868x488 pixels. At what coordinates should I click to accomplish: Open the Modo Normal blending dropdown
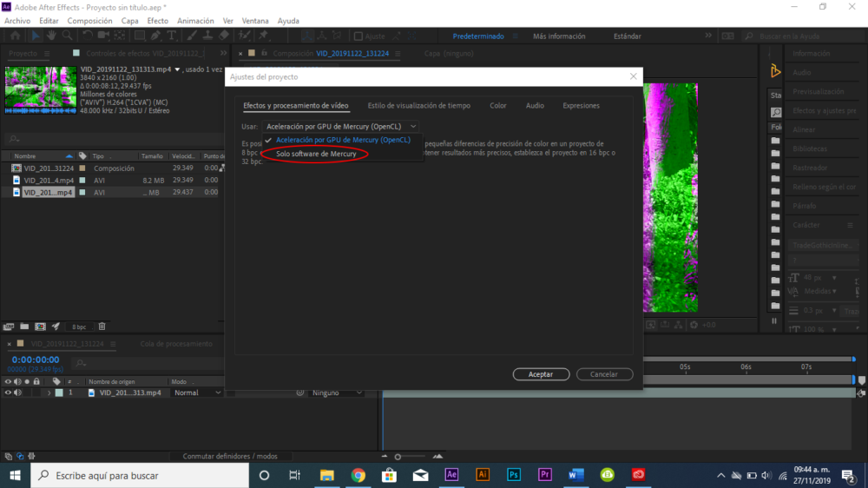[197, 393]
